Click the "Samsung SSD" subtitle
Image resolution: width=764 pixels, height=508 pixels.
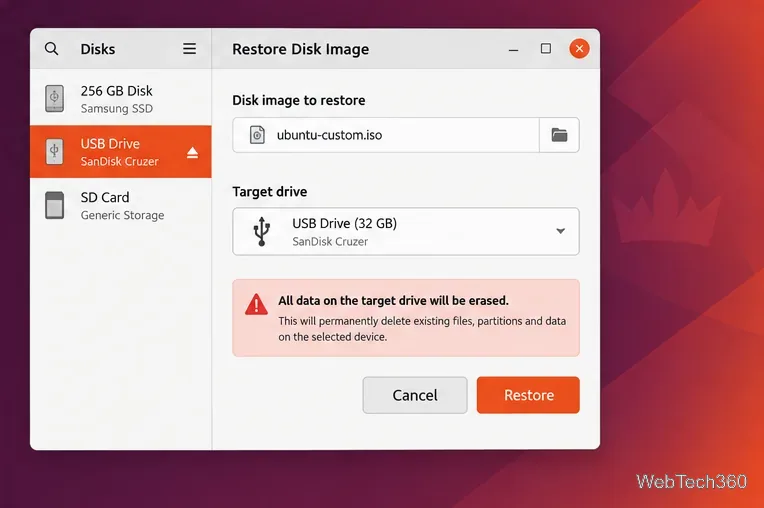click(117, 109)
